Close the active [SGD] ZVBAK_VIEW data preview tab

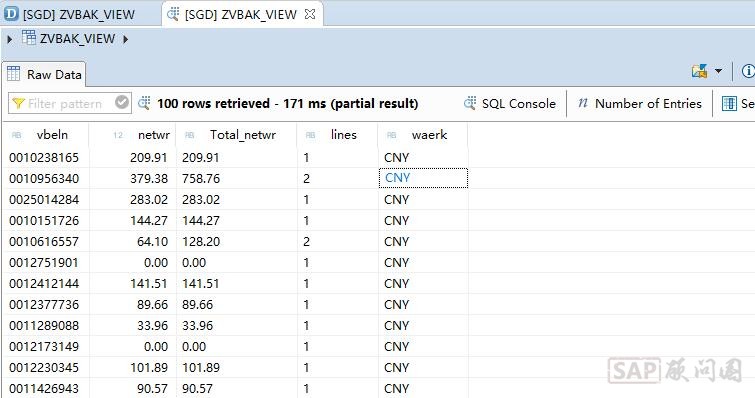coord(310,14)
